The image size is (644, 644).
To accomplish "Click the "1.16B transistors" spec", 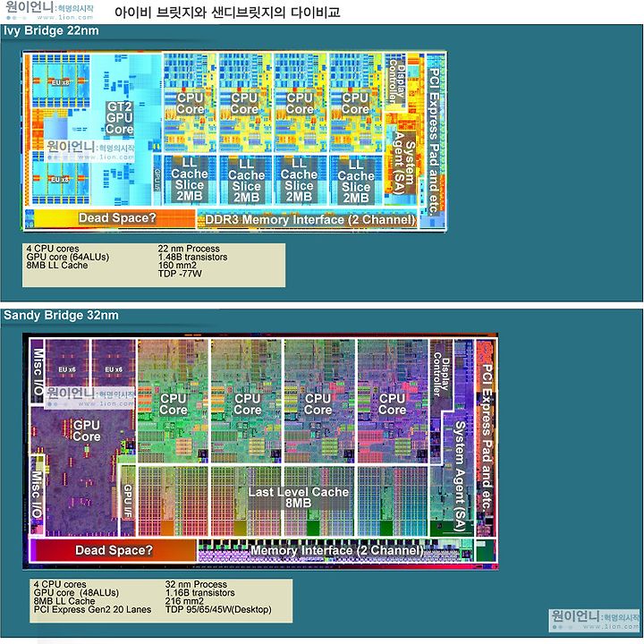I will pyautogui.click(x=200, y=593).
